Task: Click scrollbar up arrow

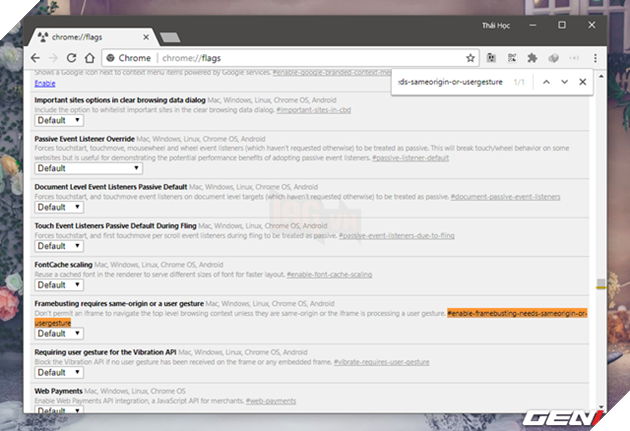Action: tap(601, 76)
